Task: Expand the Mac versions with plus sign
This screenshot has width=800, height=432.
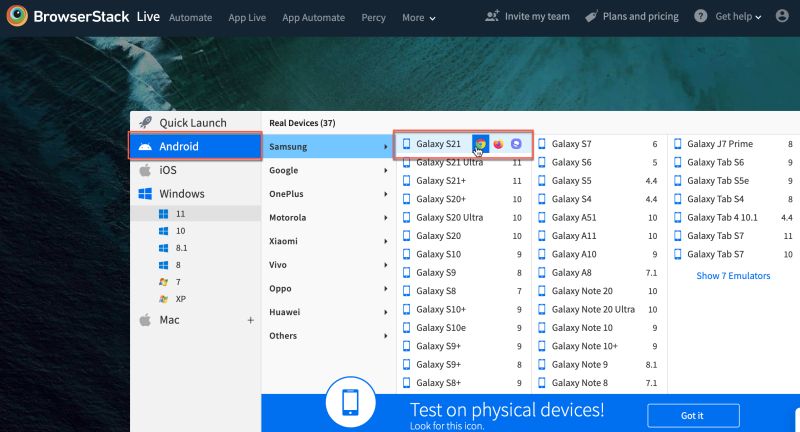Action: click(251, 320)
